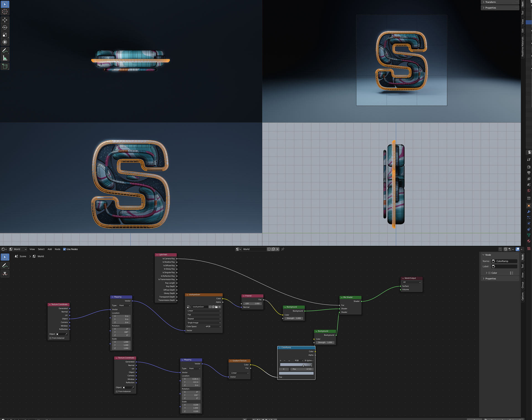Image resolution: width=532 pixels, height=420 pixels.
Task: Activate the Add Cube tool
Action: 5,66
